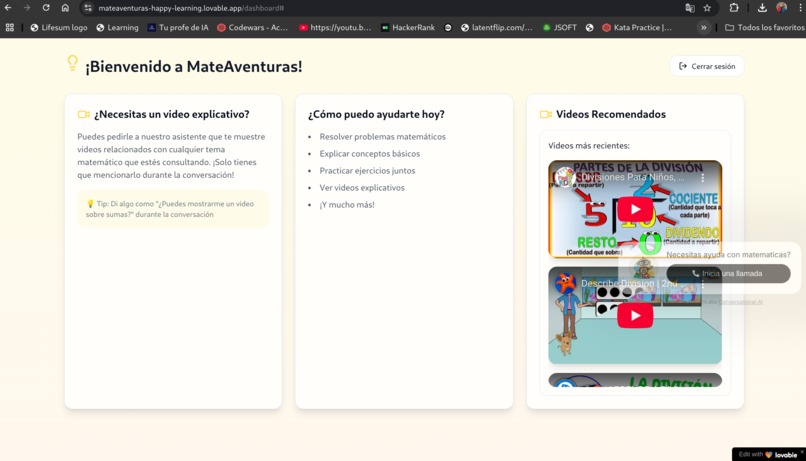The height and width of the screenshot is (461, 806).
Task: Click the Inicia una llamada button
Action: [728, 273]
